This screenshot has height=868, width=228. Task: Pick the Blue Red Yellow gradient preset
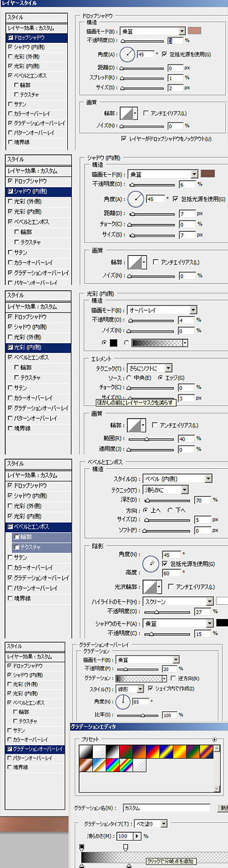tap(154, 751)
